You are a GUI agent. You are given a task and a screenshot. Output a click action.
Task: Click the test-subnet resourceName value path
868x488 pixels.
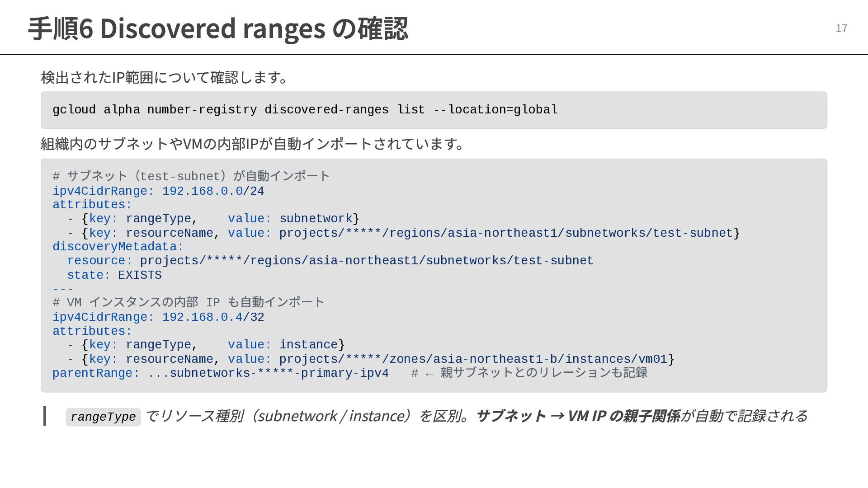coord(505,233)
